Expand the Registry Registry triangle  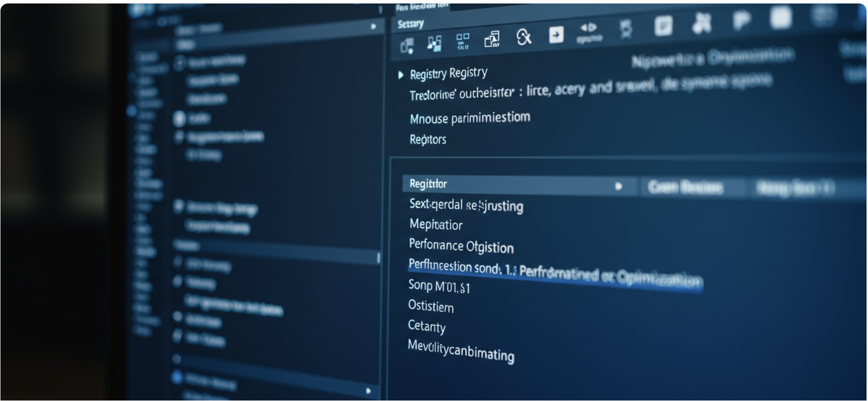[x=401, y=75]
